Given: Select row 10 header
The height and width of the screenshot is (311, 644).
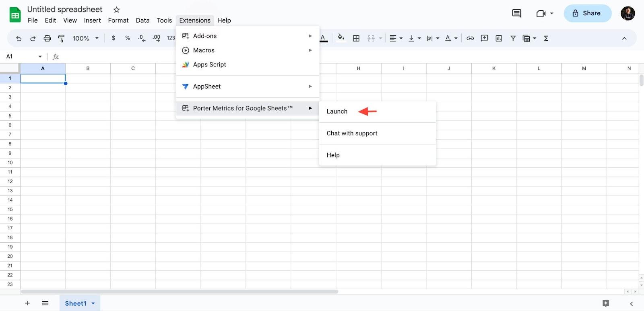Looking at the screenshot, I should click(10, 163).
